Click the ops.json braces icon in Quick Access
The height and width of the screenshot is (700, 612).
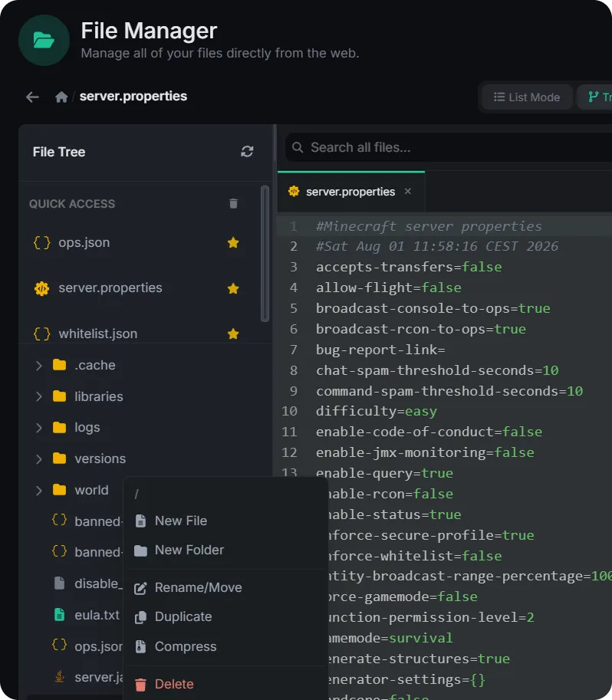pos(42,242)
